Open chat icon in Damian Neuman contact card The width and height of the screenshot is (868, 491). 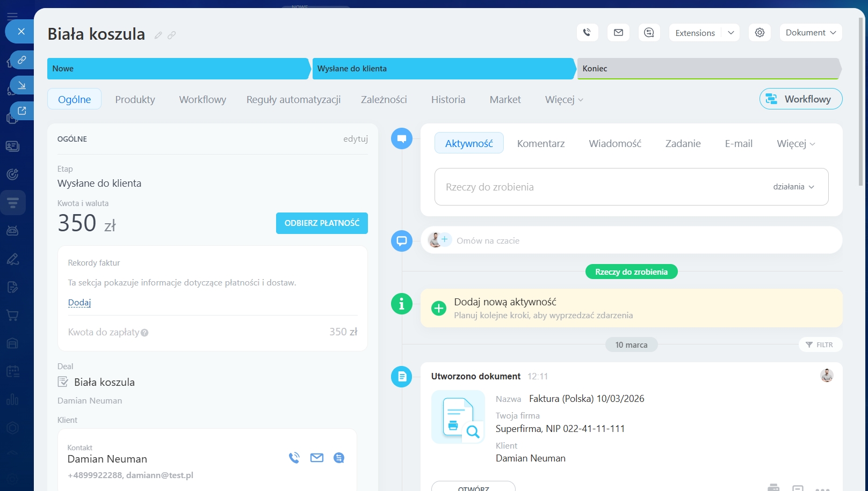tap(339, 458)
